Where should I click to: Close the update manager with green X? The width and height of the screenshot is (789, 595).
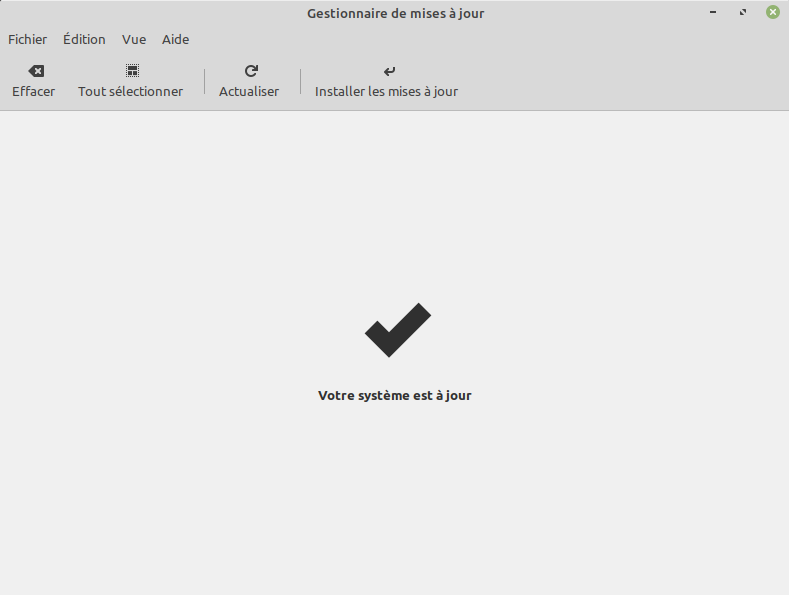tap(773, 13)
